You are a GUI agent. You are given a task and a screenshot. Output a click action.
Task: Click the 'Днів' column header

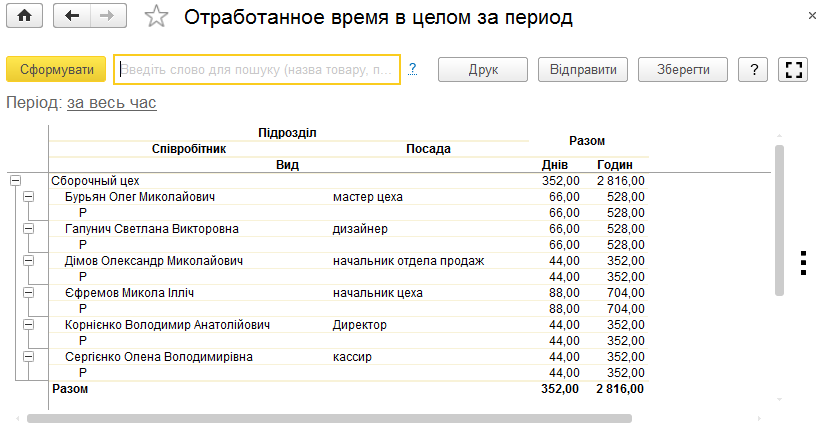pos(555,165)
